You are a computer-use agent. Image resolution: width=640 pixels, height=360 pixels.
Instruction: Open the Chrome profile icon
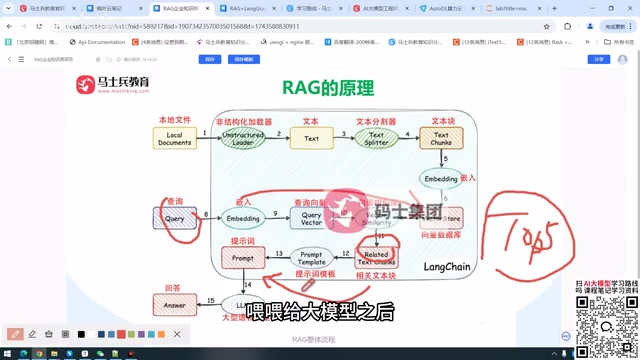coord(590,27)
